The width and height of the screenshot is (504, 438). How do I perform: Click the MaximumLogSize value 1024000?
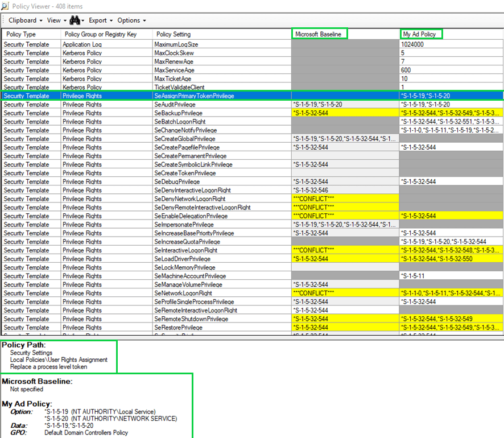click(412, 44)
